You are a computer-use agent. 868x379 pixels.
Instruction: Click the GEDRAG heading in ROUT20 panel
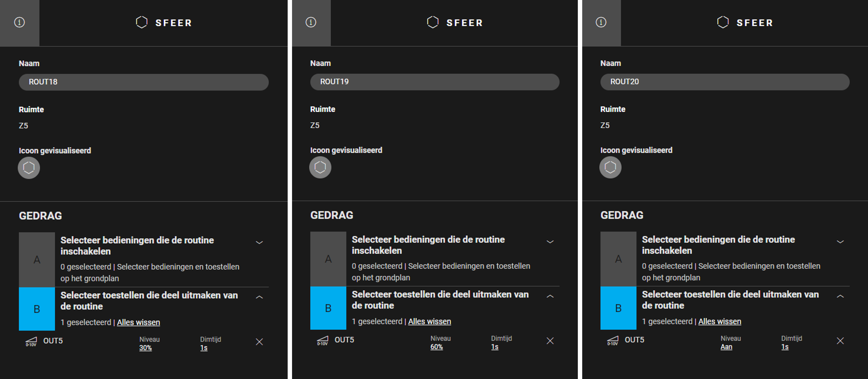pos(622,215)
